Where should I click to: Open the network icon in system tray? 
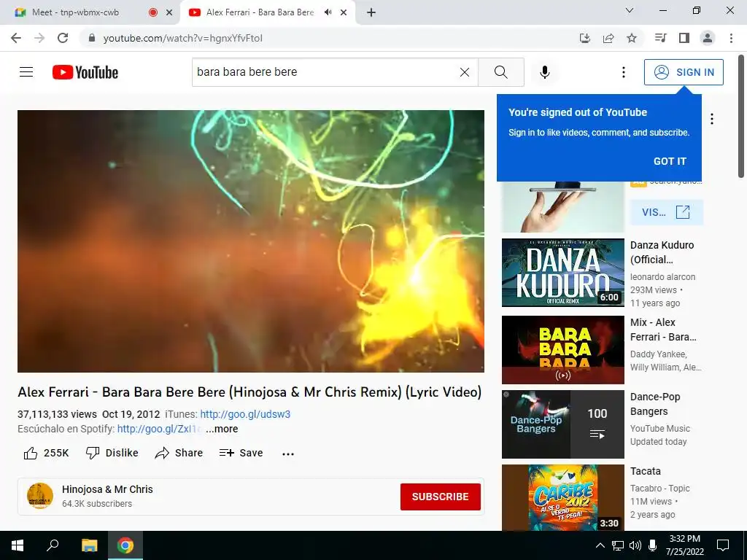coord(618,545)
